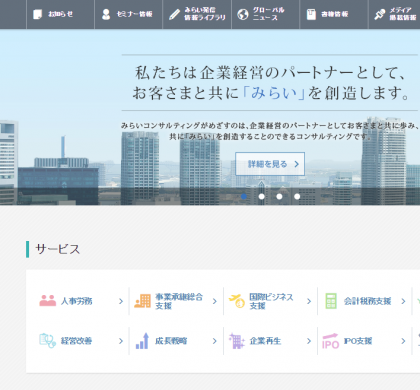Open the グローバルニュース navigation item
Screen dimensions: 420x390
(266, 14)
